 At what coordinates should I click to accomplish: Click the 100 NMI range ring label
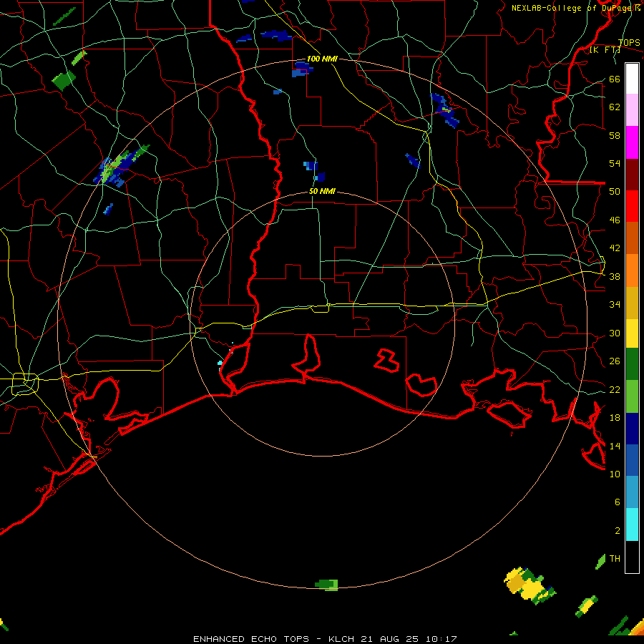pyautogui.click(x=322, y=59)
